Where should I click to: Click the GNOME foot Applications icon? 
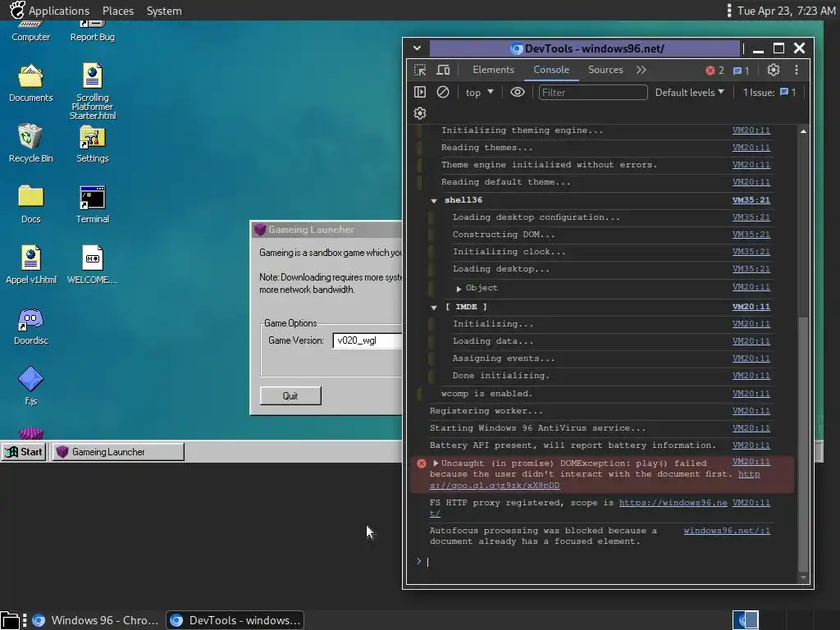point(16,10)
